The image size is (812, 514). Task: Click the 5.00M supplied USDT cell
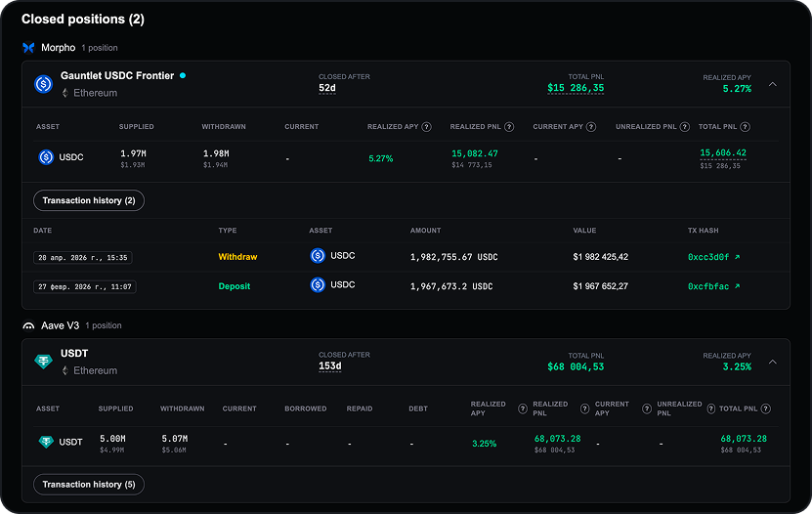click(112, 439)
